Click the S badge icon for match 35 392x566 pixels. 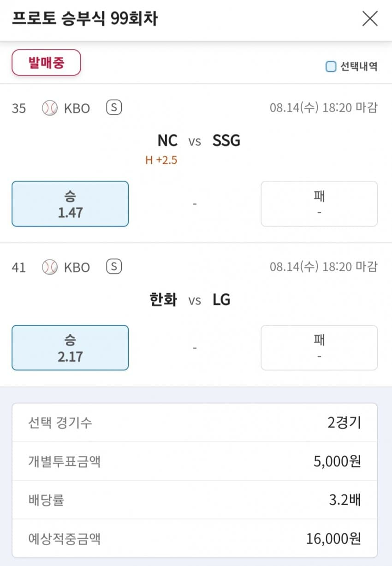[114, 108]
